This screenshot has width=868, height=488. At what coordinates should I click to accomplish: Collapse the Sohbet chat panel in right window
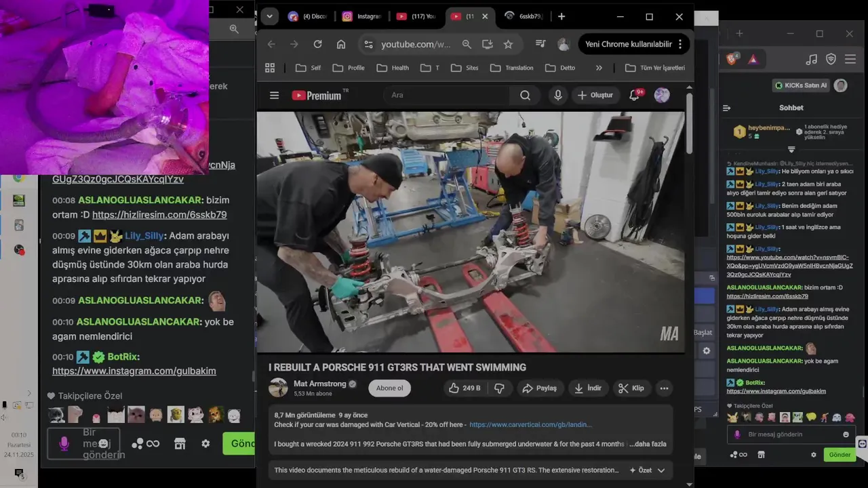(726, 108)
